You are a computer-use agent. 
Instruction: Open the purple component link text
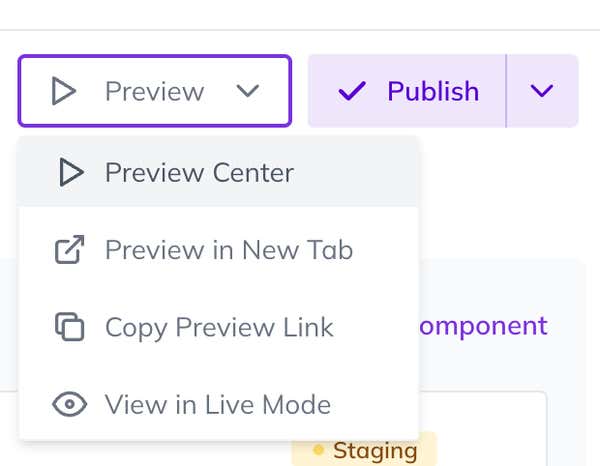(484, 326)
